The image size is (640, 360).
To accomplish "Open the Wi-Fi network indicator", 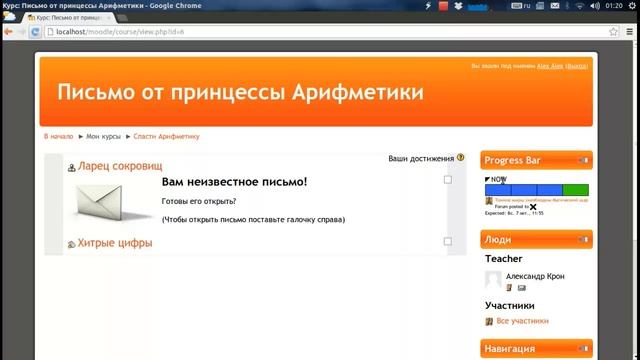I will (x=580, y=6).
